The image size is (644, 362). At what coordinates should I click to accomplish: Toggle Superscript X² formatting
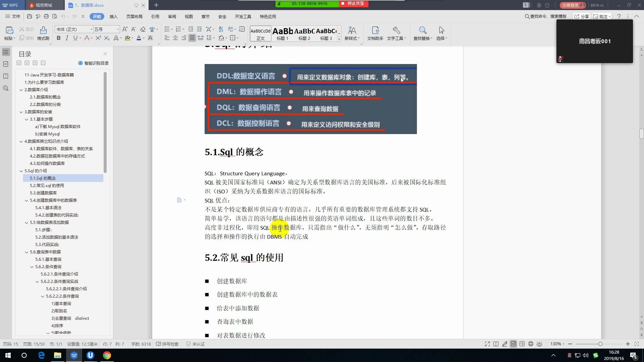98,38
